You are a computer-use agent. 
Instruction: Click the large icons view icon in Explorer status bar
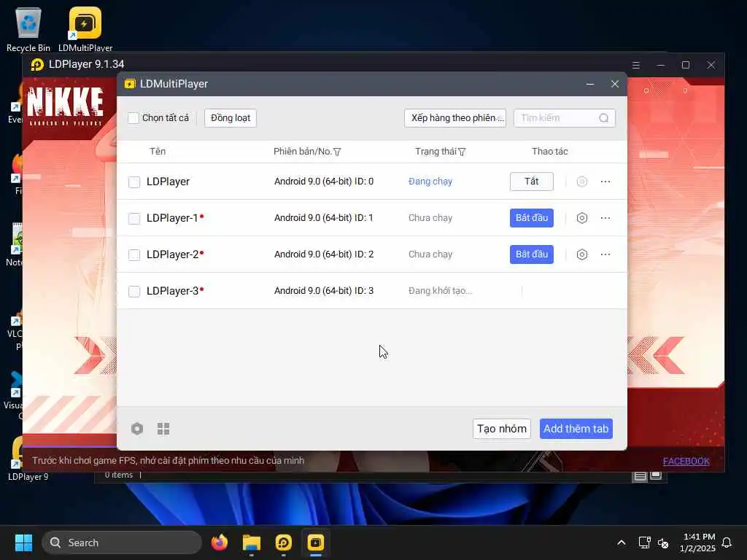click(656, 475)
